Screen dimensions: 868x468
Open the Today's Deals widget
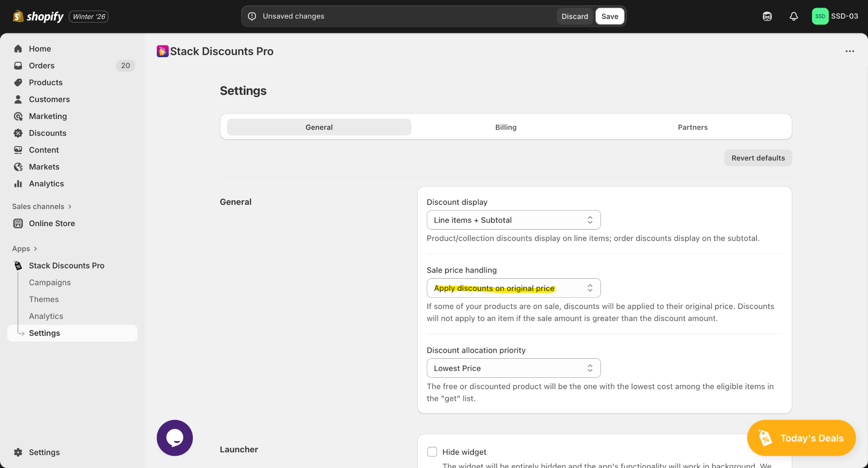coord(801,438)
